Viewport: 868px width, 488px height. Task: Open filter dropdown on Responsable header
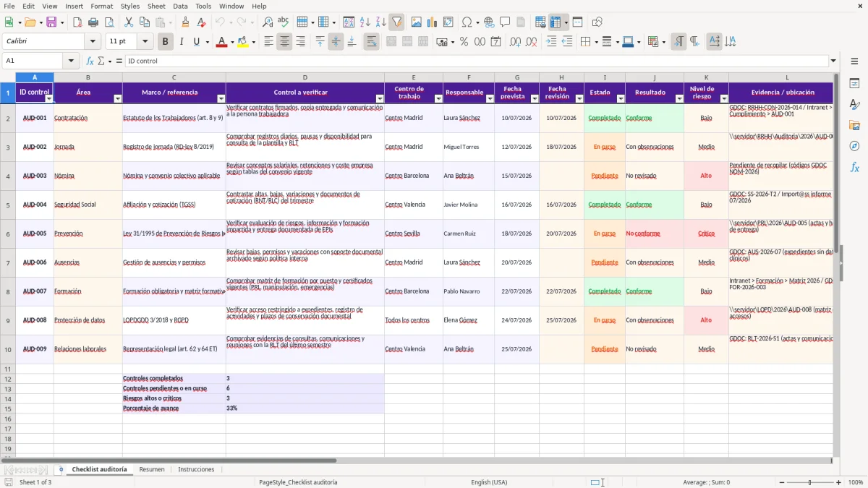(x=489, y=99)
